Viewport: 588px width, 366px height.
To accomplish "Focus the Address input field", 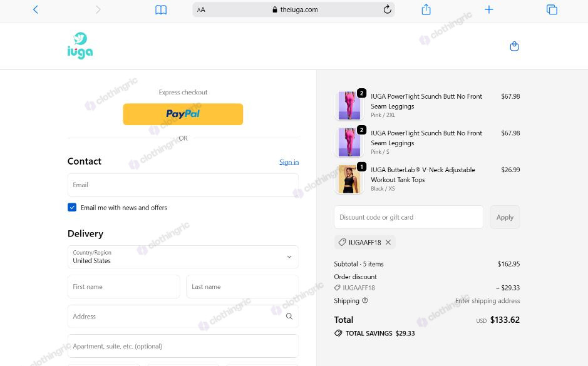I will point(183,316).
